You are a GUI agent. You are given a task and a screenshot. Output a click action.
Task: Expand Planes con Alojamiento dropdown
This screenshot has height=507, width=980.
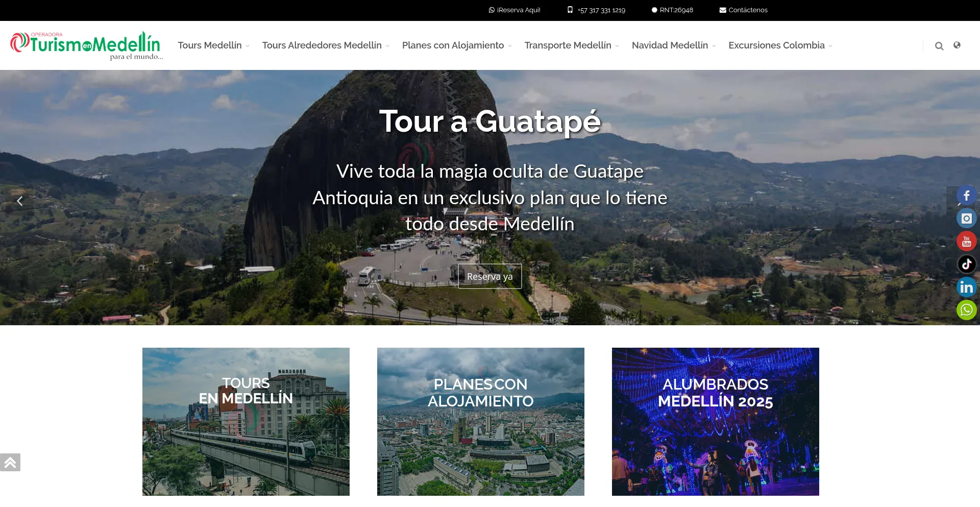coord(457,45)
